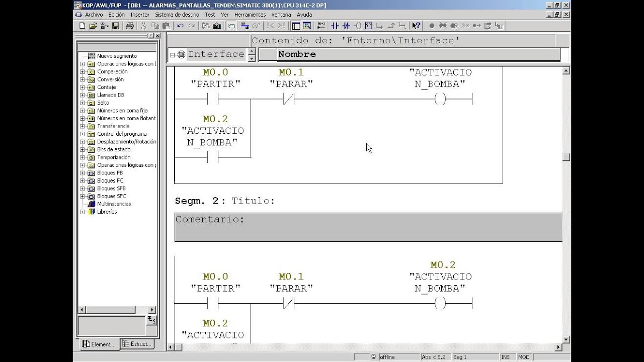Click the offline status bar entry
Screen dimensions: 644x362
point(387,357)
